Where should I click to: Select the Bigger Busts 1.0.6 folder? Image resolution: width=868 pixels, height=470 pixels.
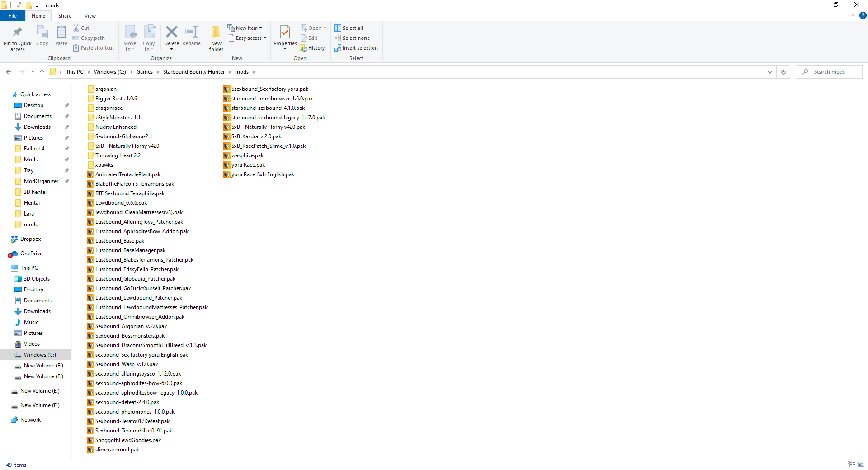pyautogui.click(x=112, y=99)
